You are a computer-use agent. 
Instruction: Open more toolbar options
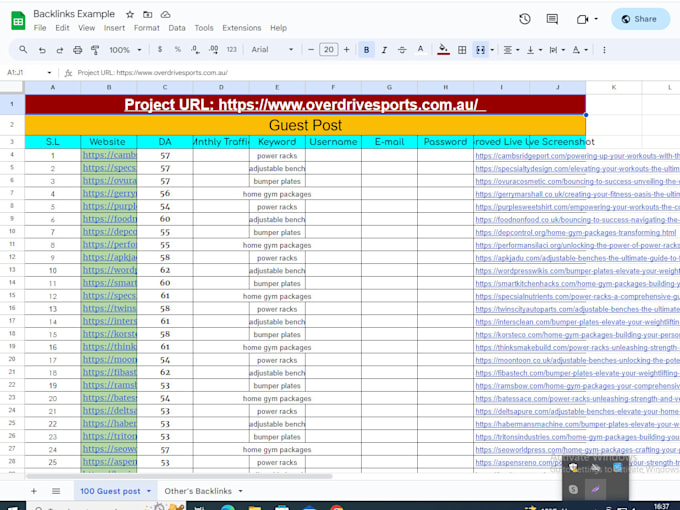click(604, 50)
